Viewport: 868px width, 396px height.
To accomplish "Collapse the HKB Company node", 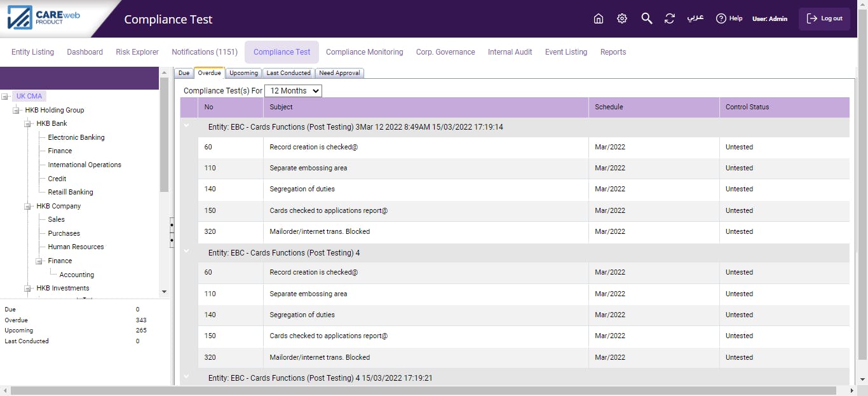I will 29,207.
